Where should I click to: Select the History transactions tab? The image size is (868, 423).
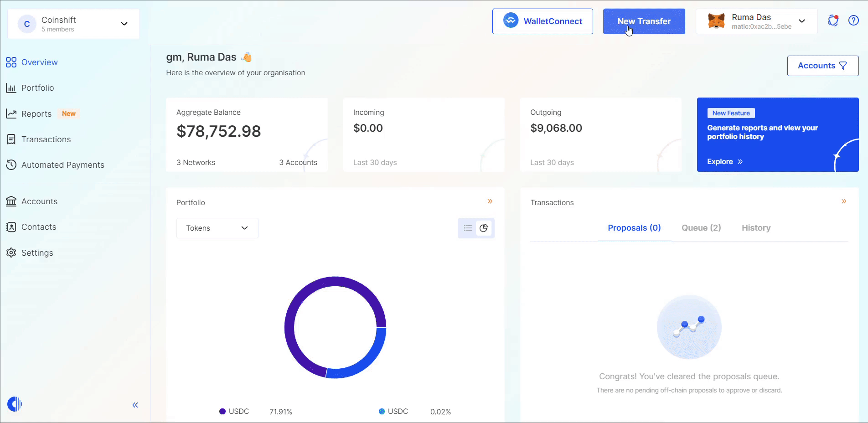756,228
